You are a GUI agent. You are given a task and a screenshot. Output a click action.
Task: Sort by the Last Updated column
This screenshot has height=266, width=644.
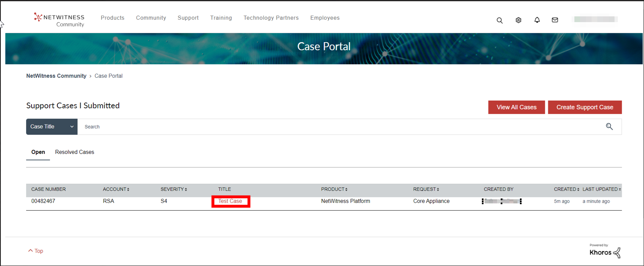point(601,189)
